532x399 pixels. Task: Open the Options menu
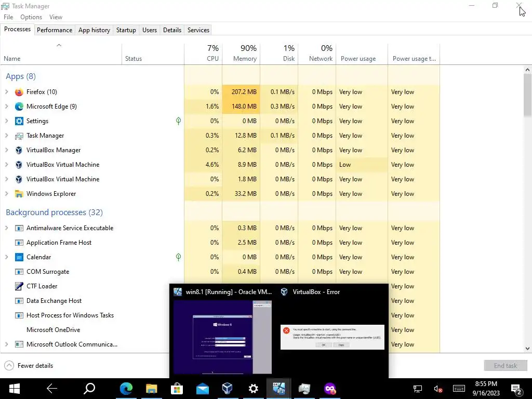tap(31, 17)
